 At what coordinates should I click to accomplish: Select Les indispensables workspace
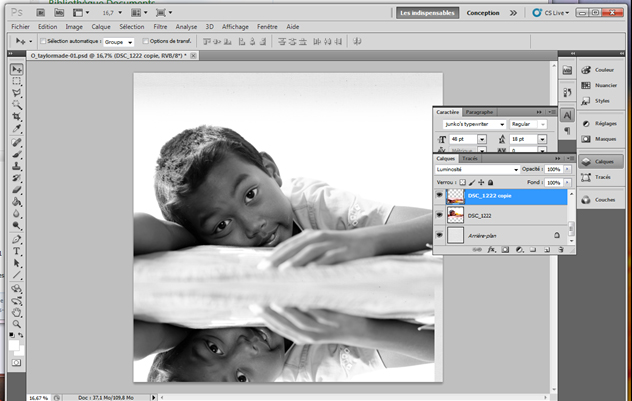click(x=427, y=13)
